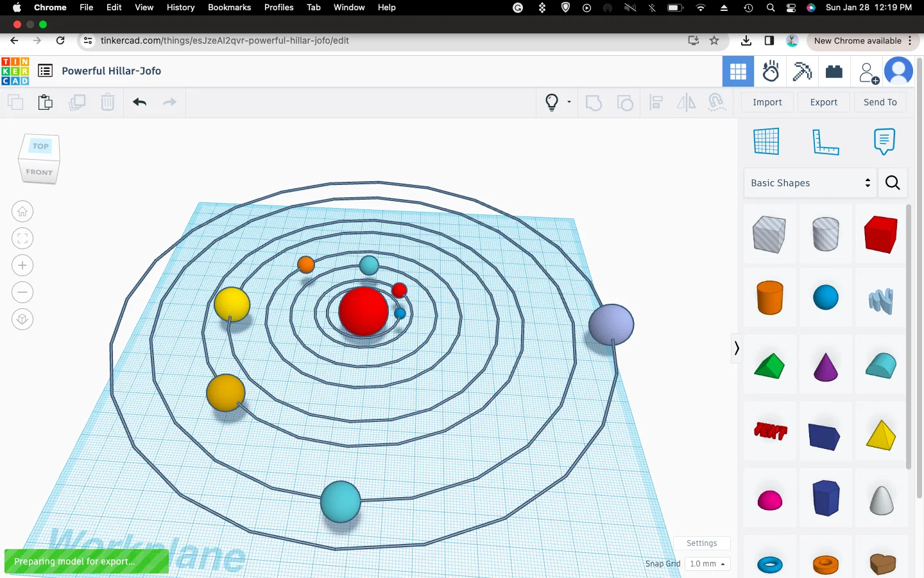Image resolution: width=924 pixels, height=578 pixels.
Task: Open the Basic Shapes category dropdown
Action: [810, 183]
